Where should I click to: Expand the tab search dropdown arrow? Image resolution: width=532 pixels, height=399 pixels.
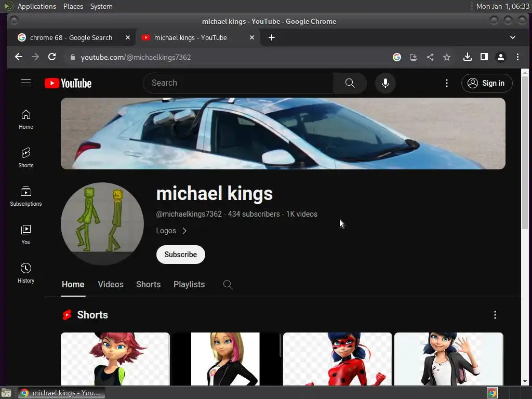click(x=513, y=37)
